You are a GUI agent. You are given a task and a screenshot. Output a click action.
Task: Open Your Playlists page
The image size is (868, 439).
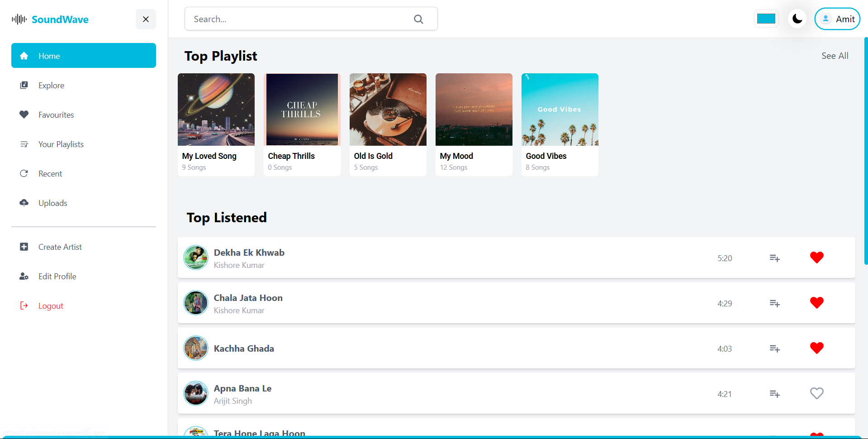(x=84, y=144)
